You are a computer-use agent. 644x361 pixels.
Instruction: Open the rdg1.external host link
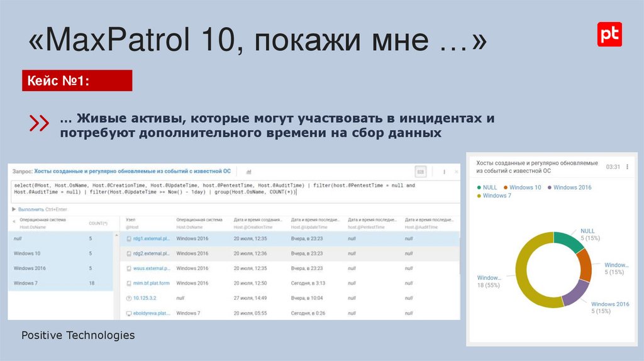151,238
